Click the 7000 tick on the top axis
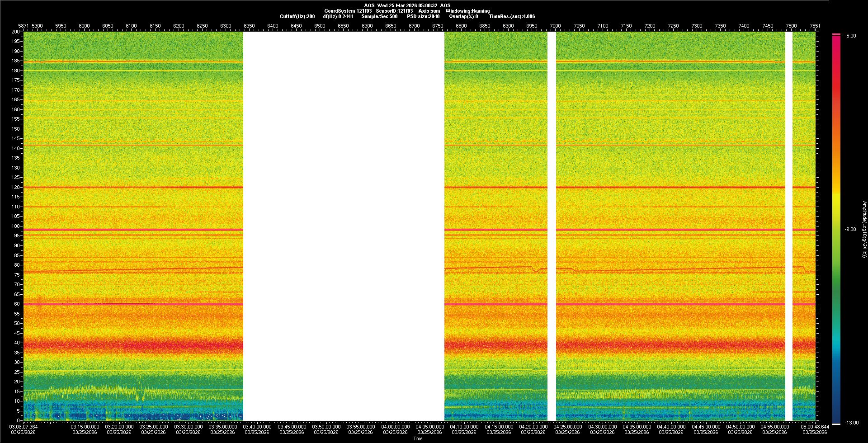 555,26
